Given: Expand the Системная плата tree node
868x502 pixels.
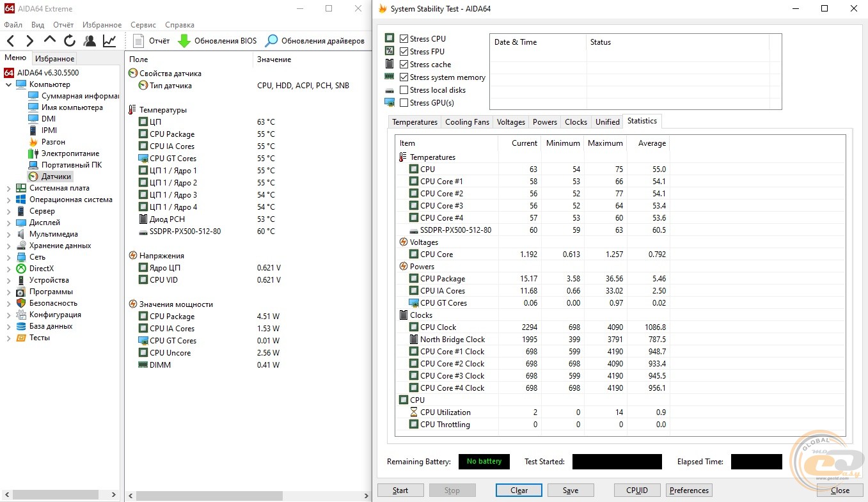Looking at the screenshot, I should coord(8,188).
